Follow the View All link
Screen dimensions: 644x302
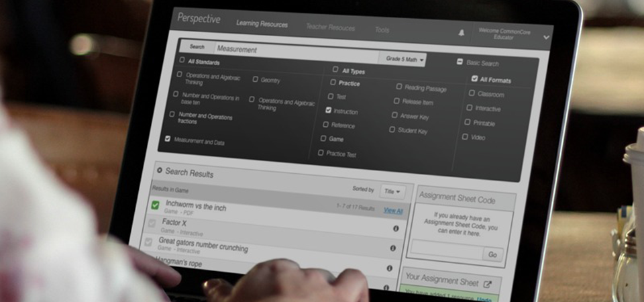coord(393,211)
